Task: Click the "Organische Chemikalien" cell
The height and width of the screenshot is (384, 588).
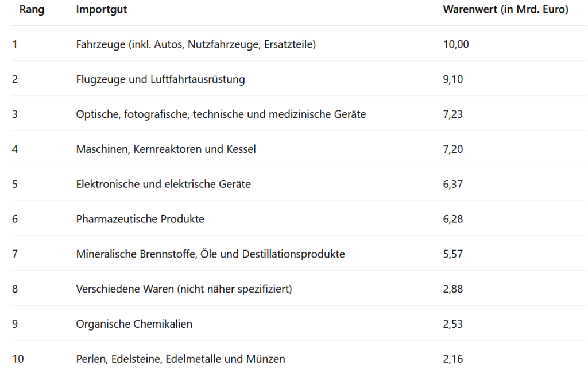Action: pyautogui.click(x=134, y=324)
